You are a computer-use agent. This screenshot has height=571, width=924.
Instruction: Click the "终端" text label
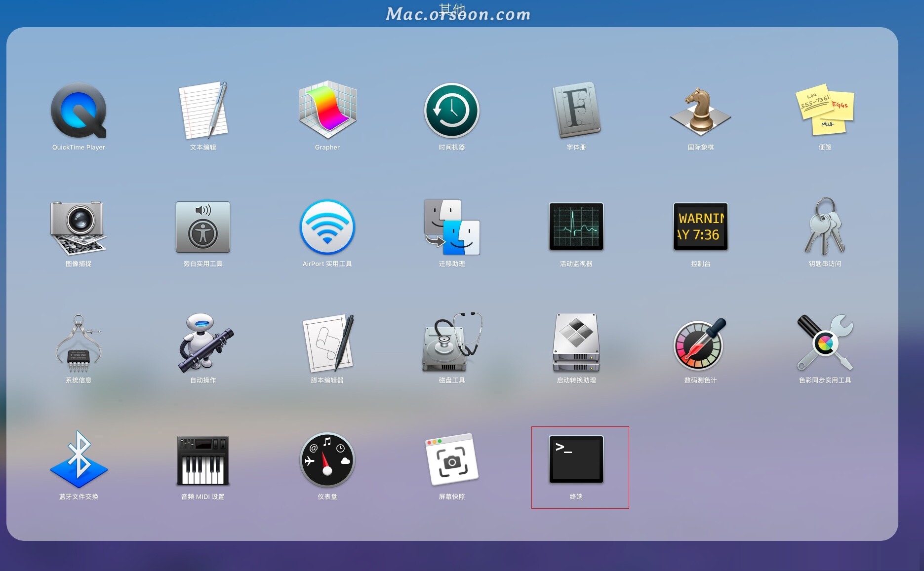[576, 496]
